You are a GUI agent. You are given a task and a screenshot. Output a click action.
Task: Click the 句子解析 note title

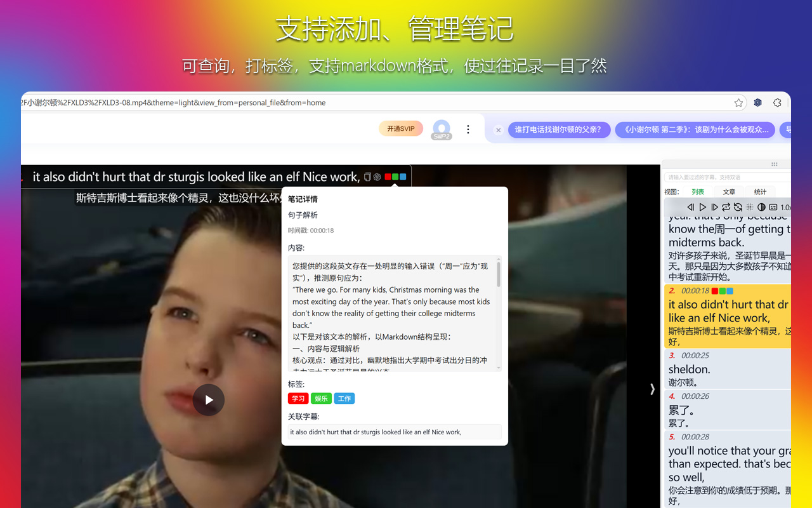(303, 215)
